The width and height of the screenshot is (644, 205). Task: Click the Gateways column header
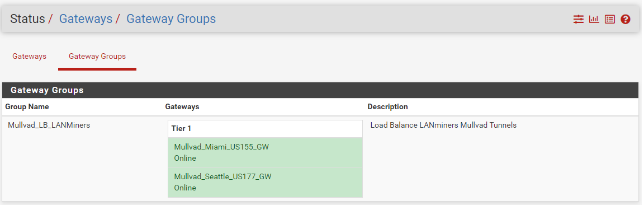tap(182, 106)
